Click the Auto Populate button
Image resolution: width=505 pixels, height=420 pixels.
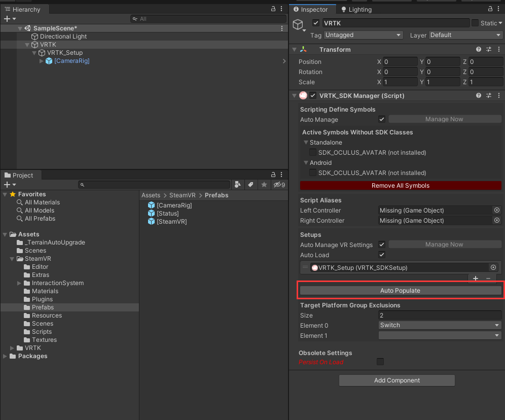pos(401,290)
